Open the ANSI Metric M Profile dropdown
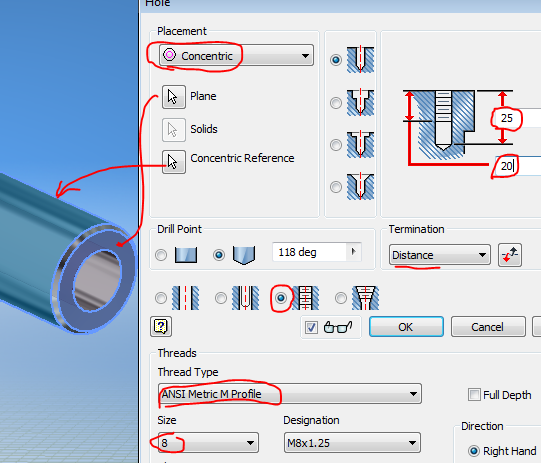Screen dimensions: 541x463 point(290,394)
